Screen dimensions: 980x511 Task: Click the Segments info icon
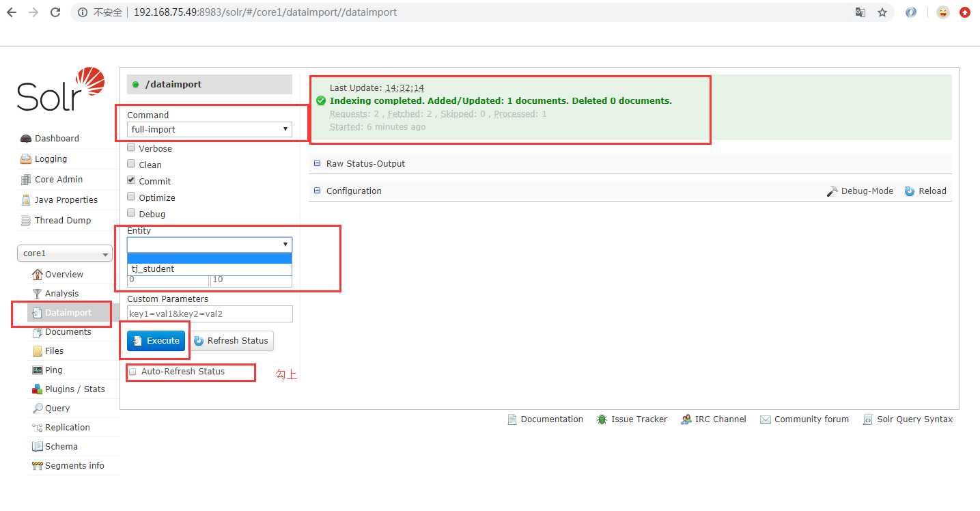38,466
